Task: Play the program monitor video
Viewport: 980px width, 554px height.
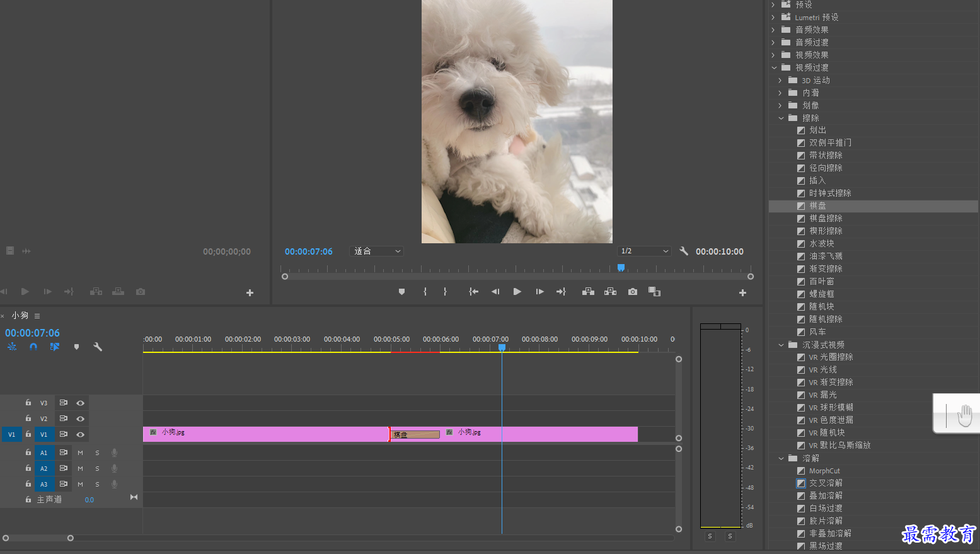Action: point(517,292)
